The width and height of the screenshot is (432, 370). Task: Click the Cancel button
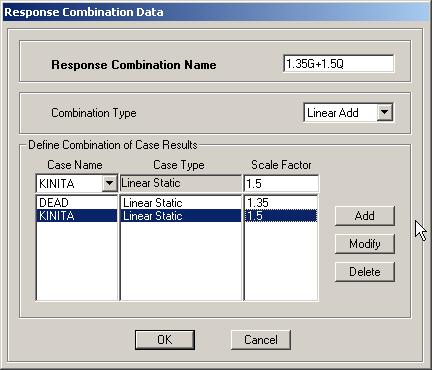(x=260, y=340)
